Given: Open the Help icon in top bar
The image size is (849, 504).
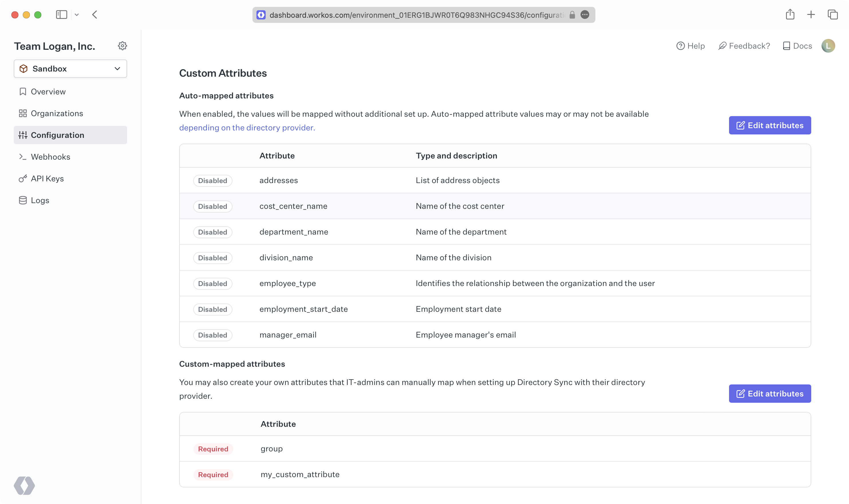Looking at the screenshot, I should coord(681,45).
